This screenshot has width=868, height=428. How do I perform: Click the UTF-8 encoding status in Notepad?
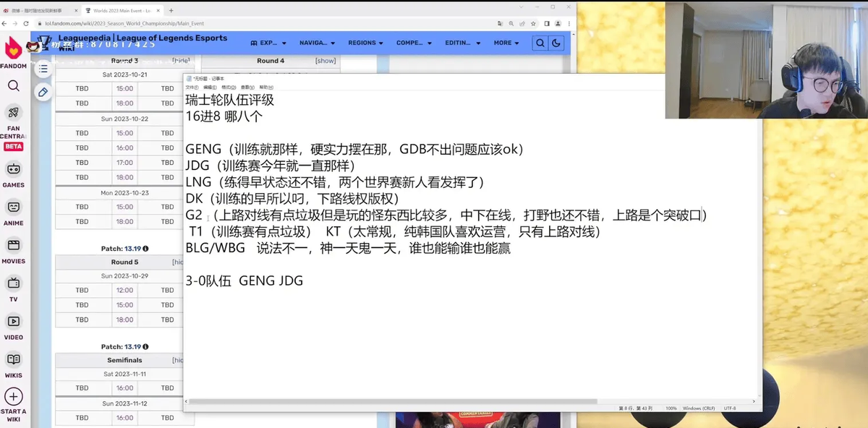(730, 408)
